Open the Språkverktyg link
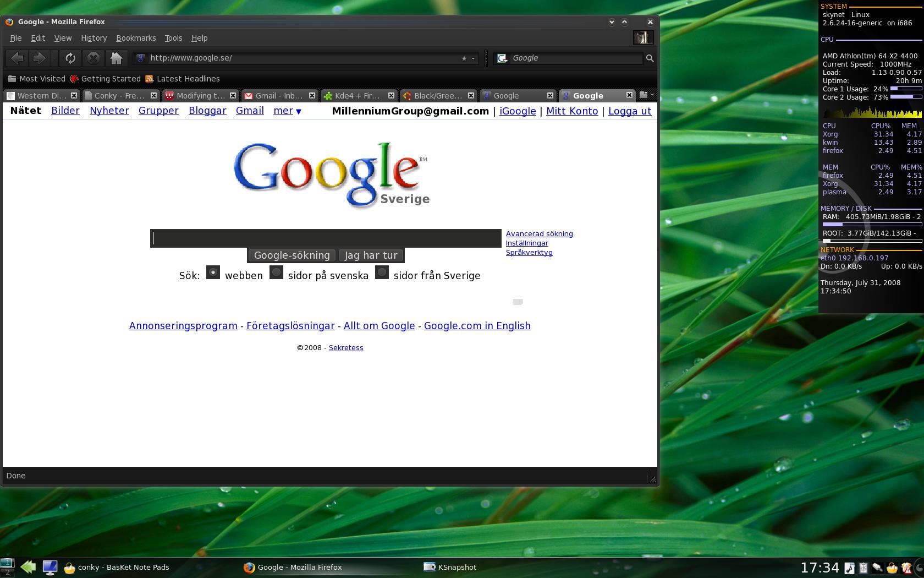 tap(529, 253)
